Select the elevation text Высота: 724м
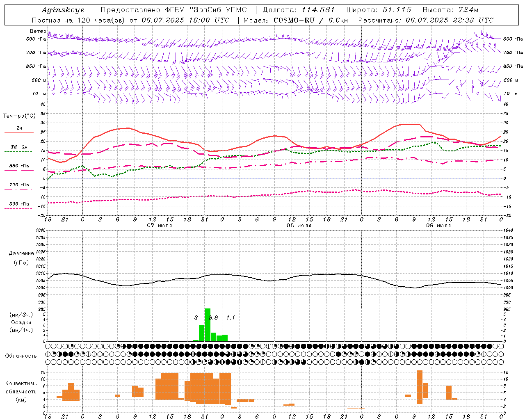This screenshot has width=525, height=420. pyautogui.click(x=450, y=10)
